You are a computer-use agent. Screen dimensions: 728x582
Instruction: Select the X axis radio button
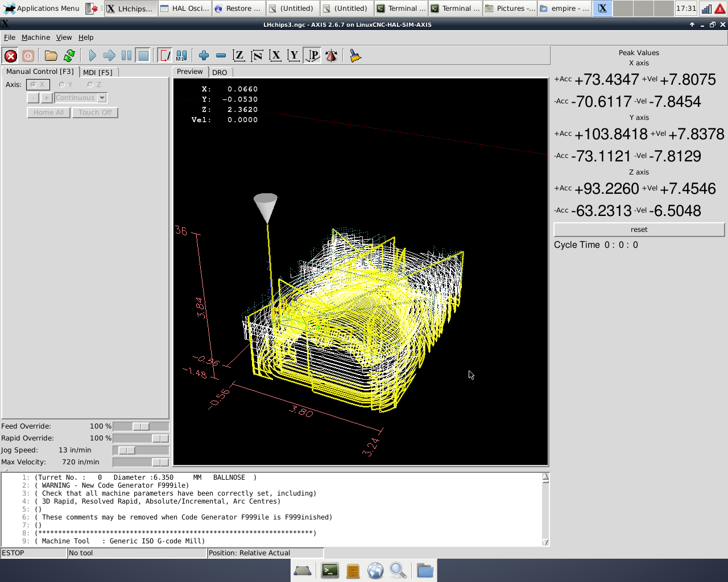pos(34,85)
